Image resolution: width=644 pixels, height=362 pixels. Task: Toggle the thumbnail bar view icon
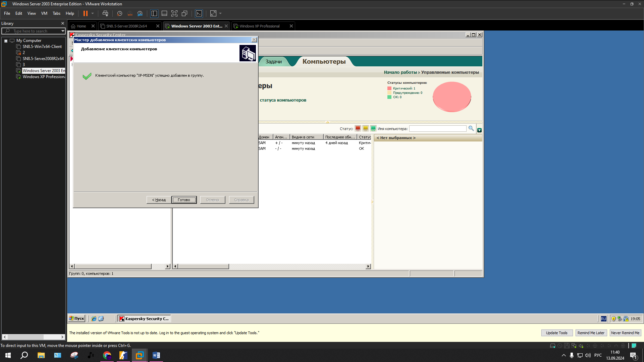click(x=164, y=13)
